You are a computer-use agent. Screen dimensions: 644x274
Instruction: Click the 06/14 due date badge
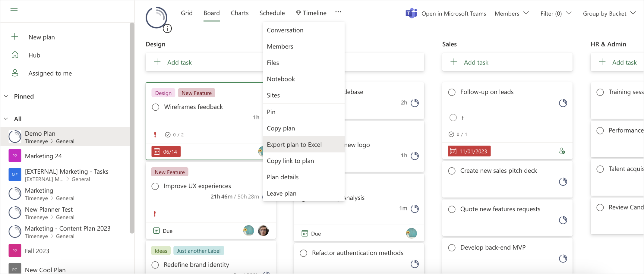tap(166, 151)
